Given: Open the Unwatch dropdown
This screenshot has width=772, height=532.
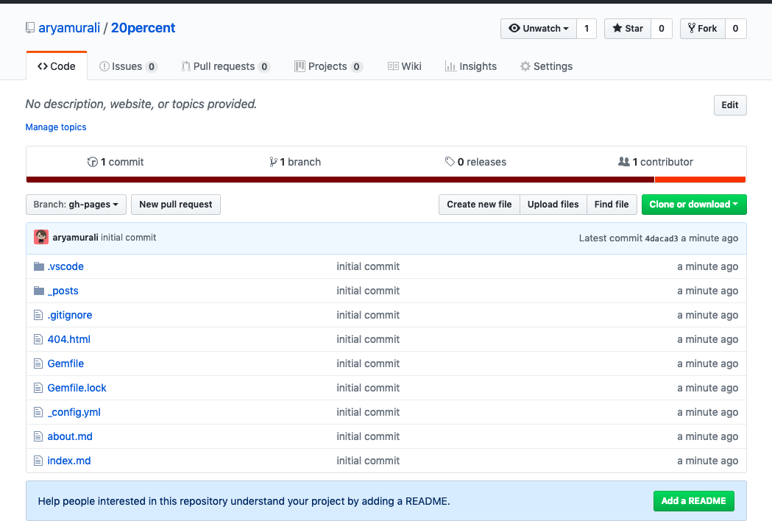Looking at the screenshot, I should point(539,29).
